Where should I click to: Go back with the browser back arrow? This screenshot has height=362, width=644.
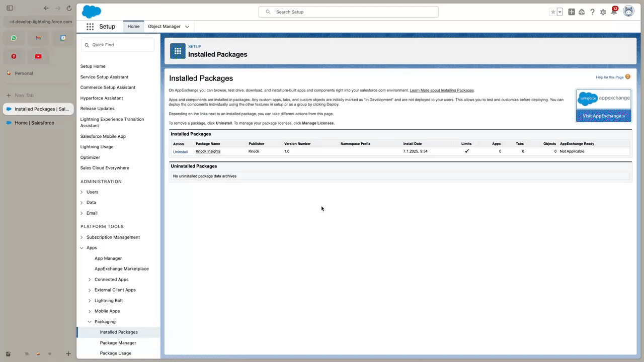click(46, 9)
